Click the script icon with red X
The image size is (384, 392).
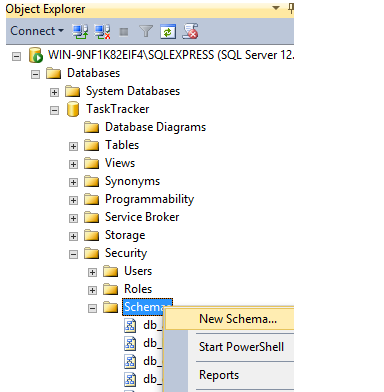pos(190,31)
